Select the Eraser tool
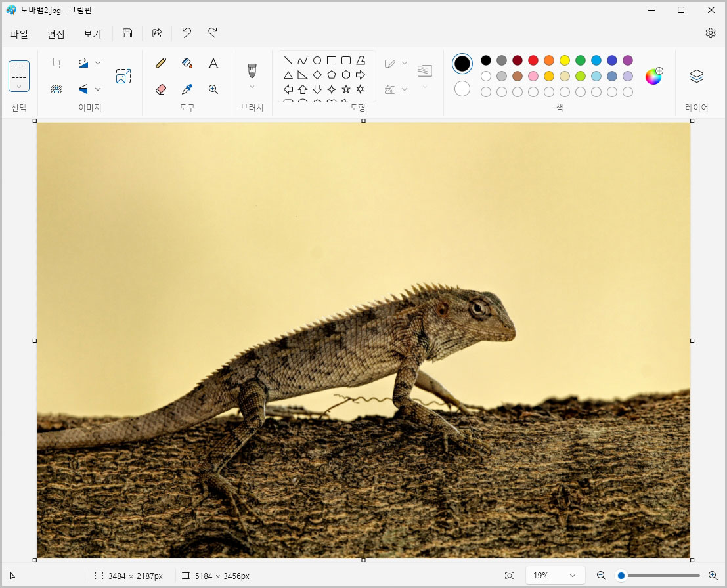This screenshot has width=727, height=588. 161,89
